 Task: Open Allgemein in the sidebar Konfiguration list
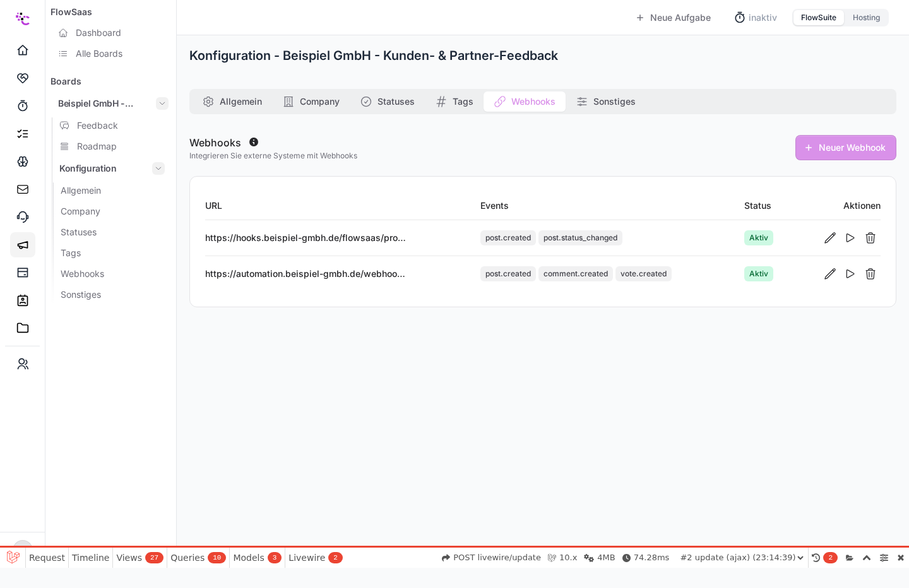point(81,191)
